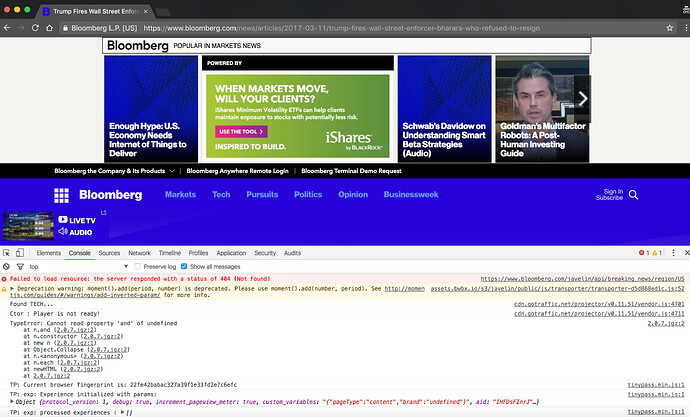Go back using the browser back arrow
690x417 pixels.
pyautogui.click(x=7, y=28)
